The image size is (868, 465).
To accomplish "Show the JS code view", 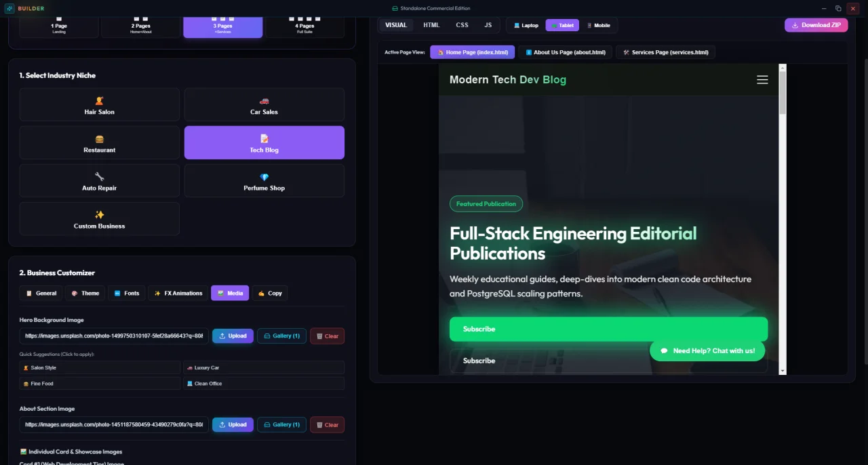I will click(488, 25).
